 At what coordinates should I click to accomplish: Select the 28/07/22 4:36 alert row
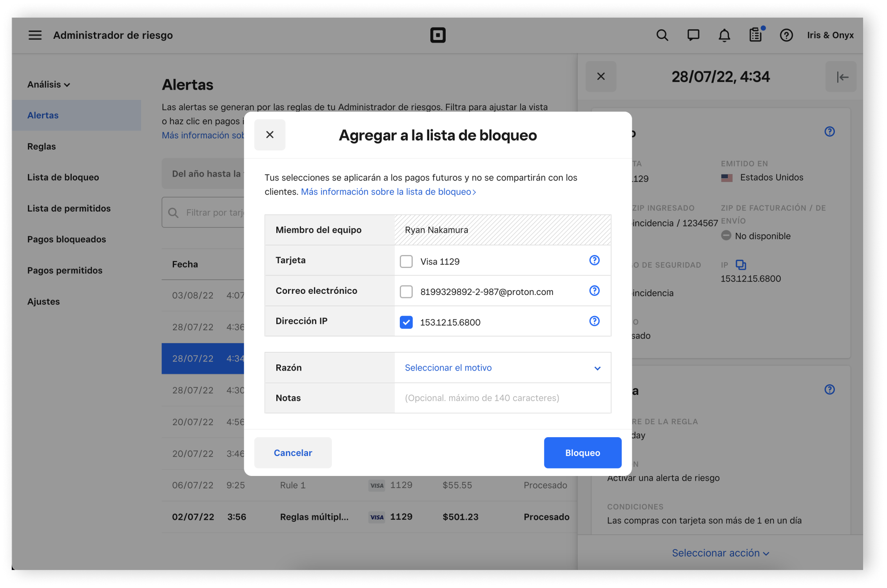click(203, 327)
